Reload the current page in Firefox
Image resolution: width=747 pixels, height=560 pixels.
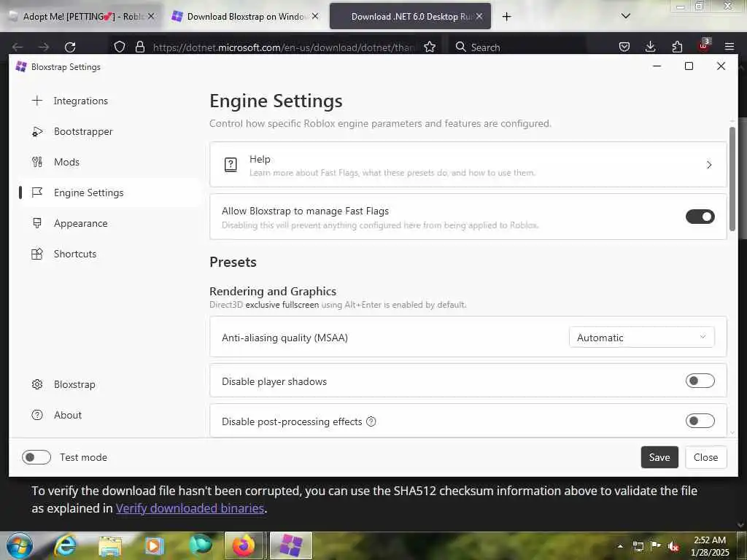point(70,47)
